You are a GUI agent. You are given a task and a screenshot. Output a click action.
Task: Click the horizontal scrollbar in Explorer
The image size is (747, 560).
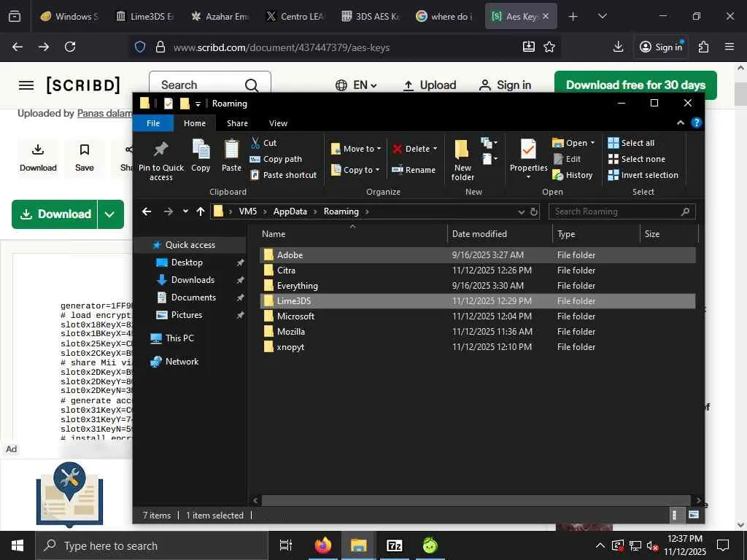[x=476, y=500]
